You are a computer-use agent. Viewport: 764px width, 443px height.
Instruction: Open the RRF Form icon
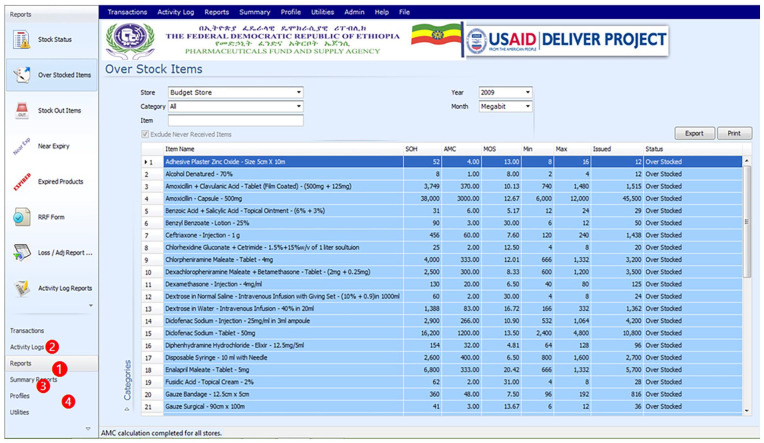tap(22, 217)
